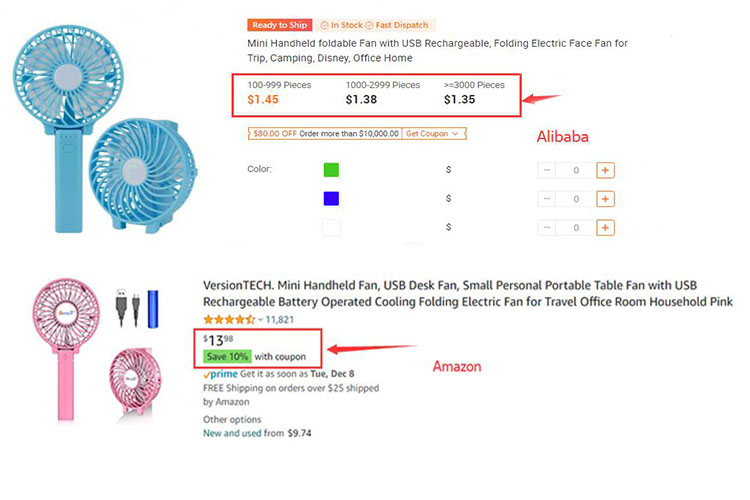Screen dimensions: 750x500
Task: Increase quantity for the white color
Action: (604, 228)
